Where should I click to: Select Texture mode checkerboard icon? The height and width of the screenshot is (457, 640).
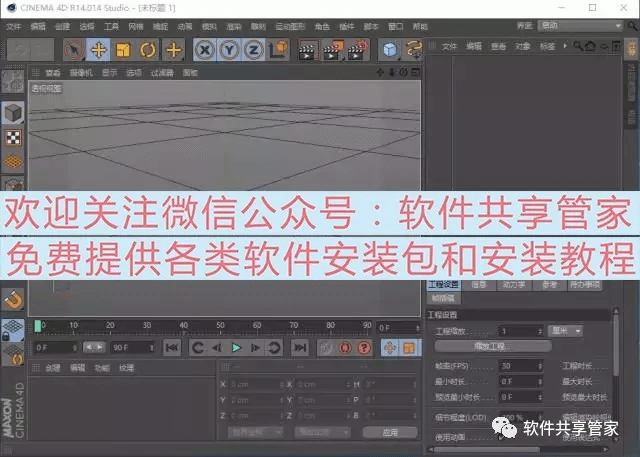click(13, 138)
